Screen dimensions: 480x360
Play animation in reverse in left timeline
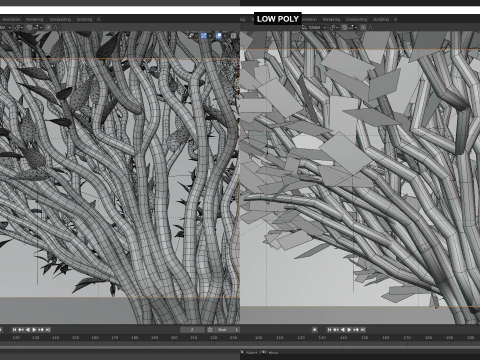point(28,330)
